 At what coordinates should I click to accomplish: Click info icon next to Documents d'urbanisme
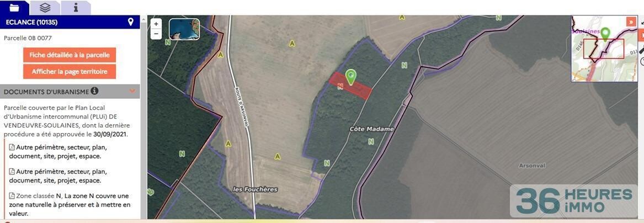94,91
